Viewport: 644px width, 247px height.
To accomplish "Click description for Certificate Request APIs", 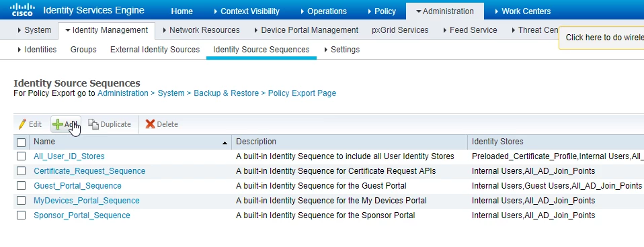I will [x=336, y=170].
